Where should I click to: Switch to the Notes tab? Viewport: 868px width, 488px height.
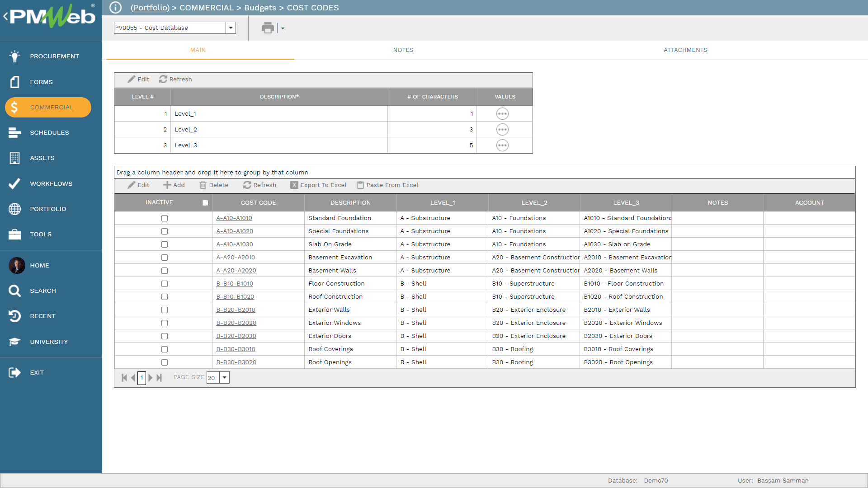tap(403, 50)
